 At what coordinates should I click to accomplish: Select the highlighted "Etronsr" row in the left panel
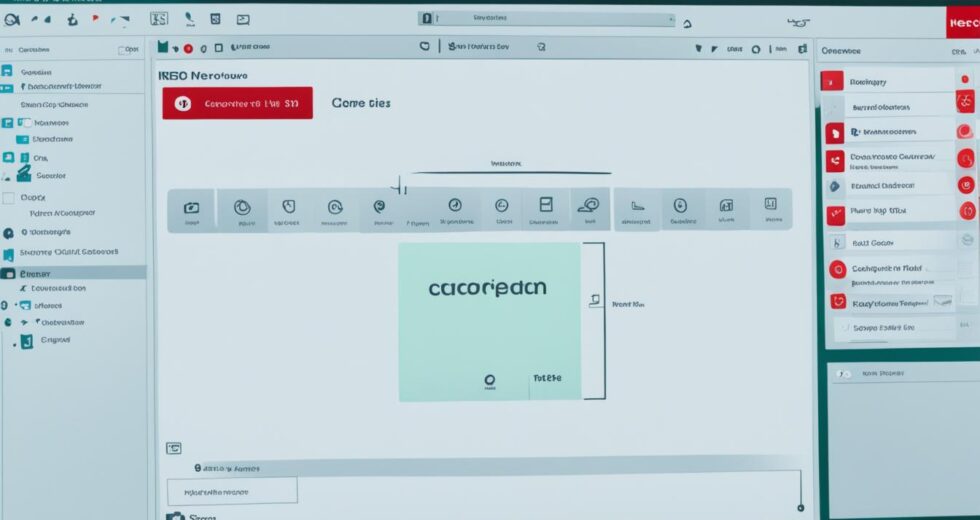pyautogui.click(x=73, y=273)
